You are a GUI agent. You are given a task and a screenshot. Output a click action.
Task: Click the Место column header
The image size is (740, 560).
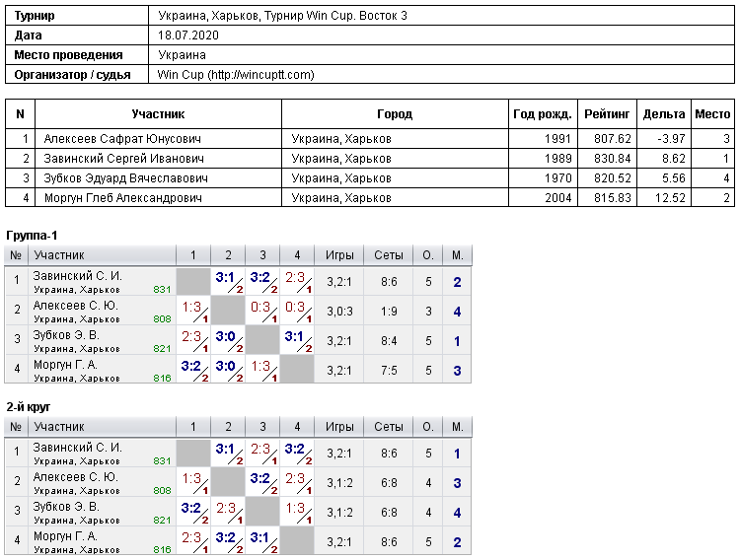[712, 114]
